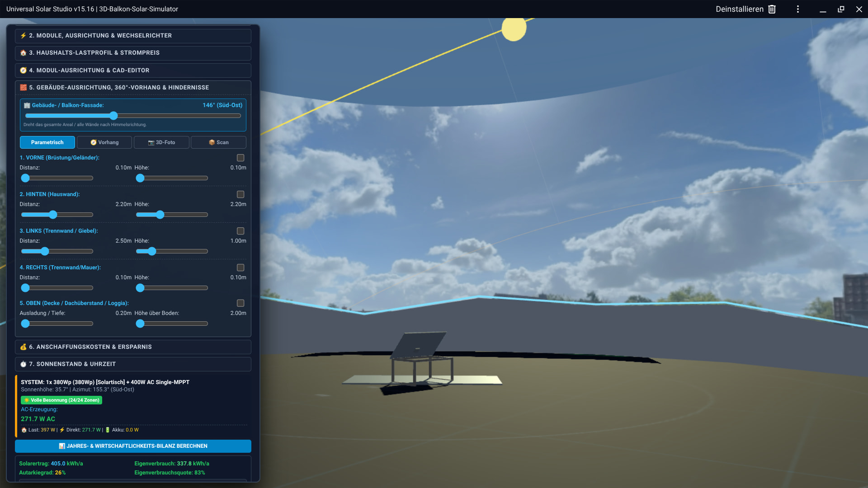Click the clock icon of section 7
The image size is (868, 488).
(x=24, y=364)
